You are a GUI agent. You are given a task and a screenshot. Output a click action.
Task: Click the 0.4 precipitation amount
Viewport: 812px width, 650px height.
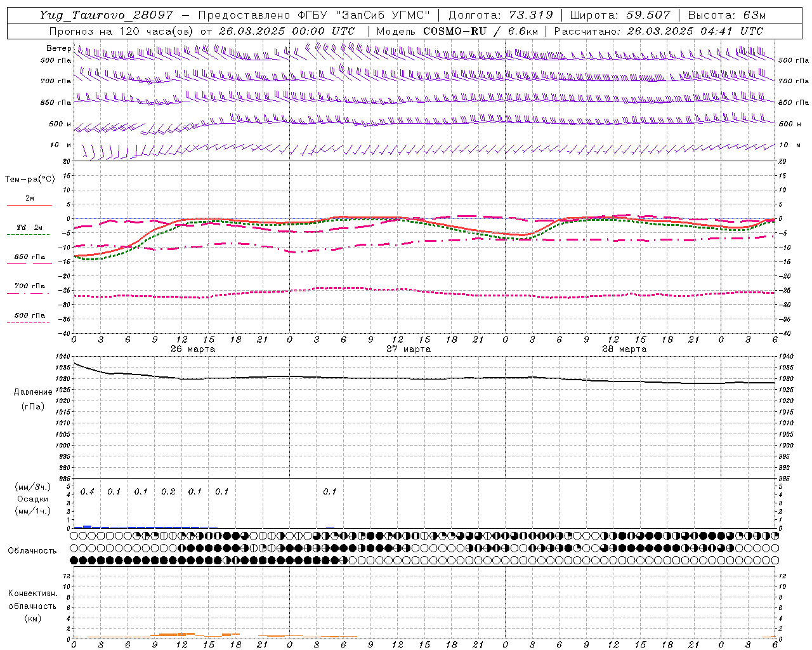click(x=88, y=492)
